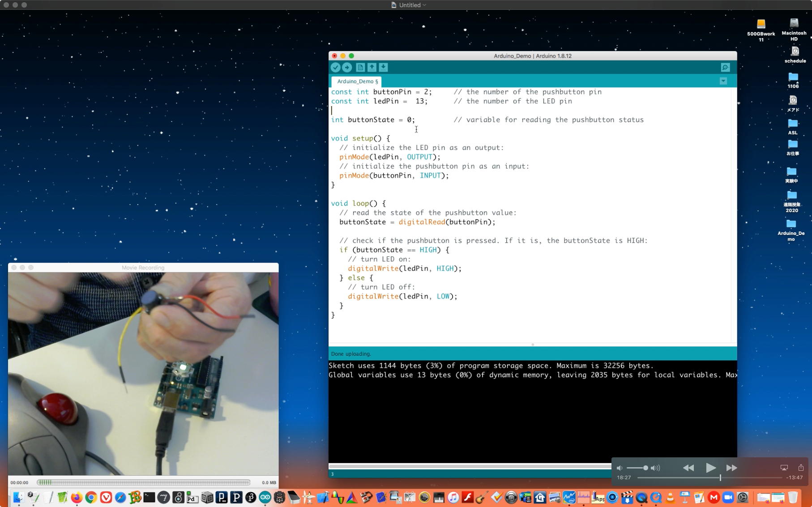Screen dimensions: 812x507
Task: Open the Share icon in the player controls
Action: click(801, 467)
